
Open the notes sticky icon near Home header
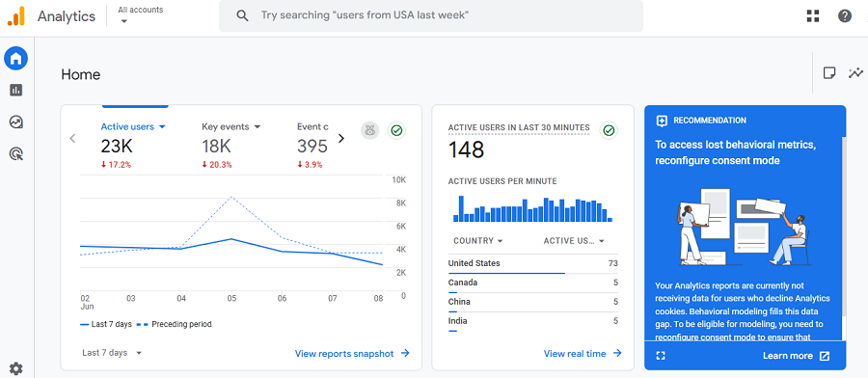coord(828,73)
